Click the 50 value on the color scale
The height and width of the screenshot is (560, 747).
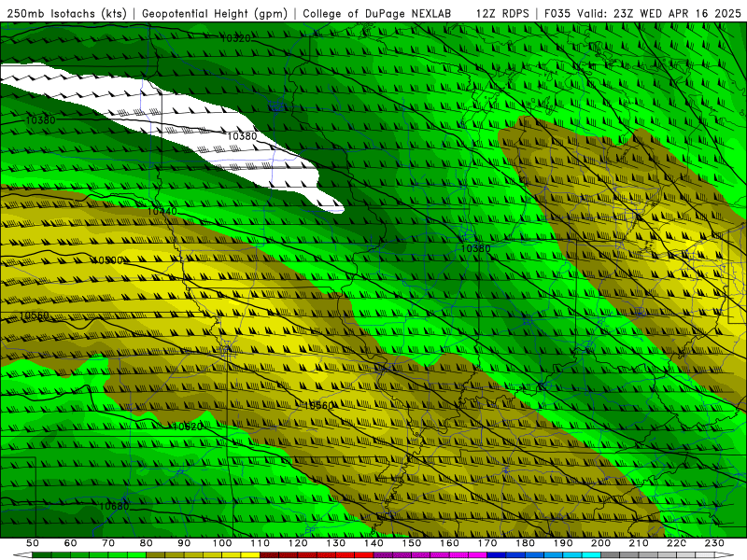click(x=32, y=543)
